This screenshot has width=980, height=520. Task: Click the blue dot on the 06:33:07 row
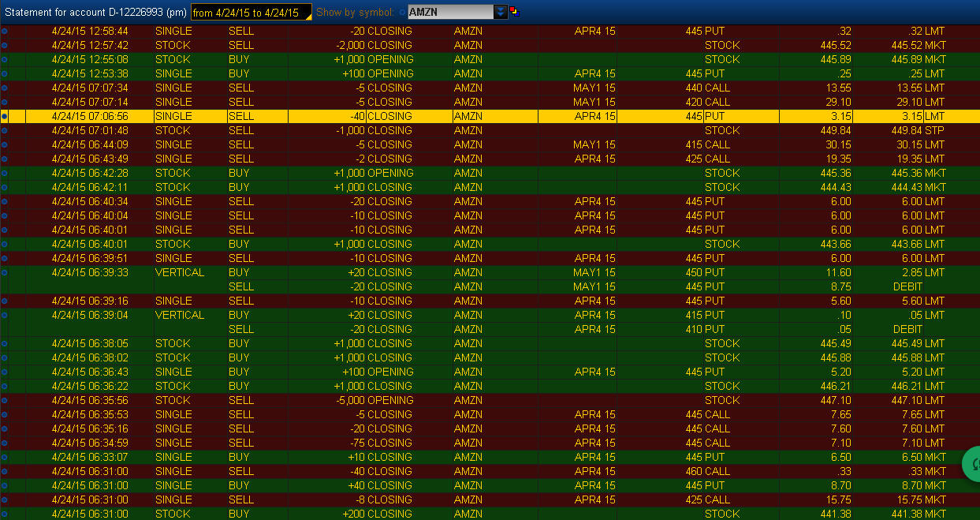coord(4,458)
